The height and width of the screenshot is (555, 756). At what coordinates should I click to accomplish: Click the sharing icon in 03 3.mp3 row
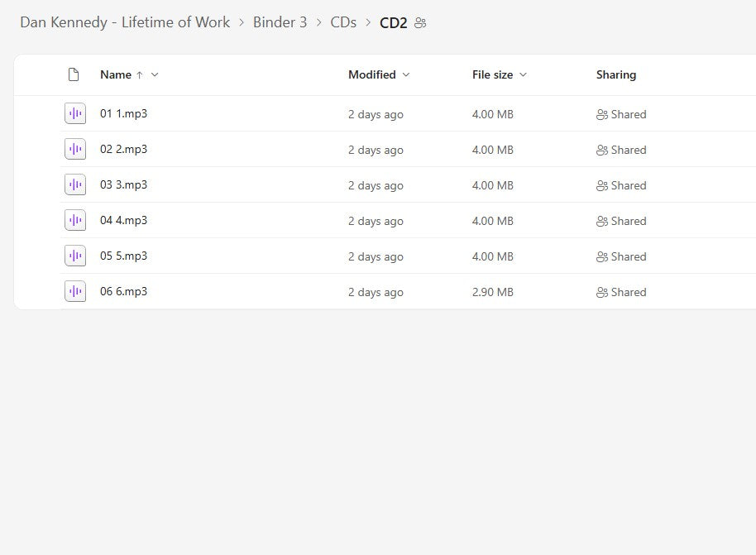(x=601, y=185)
